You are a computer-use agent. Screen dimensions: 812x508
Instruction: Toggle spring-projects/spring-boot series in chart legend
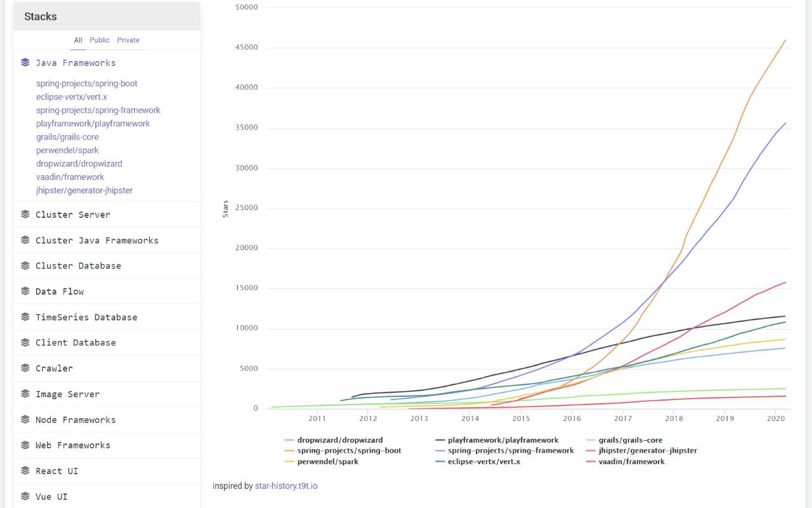(x=349, y=451)
